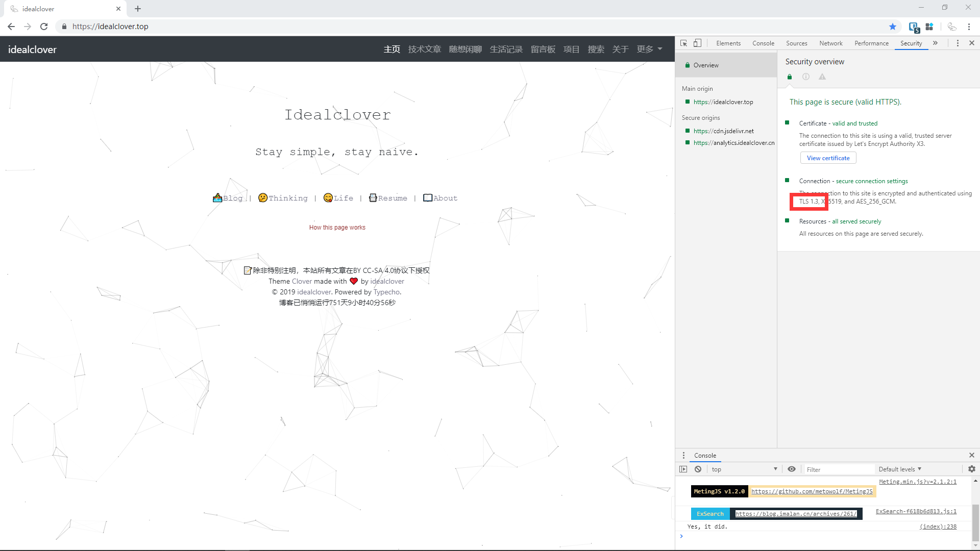Close the Console drawer
This screenshot has width=980, height=551.
tap(972, 456)
